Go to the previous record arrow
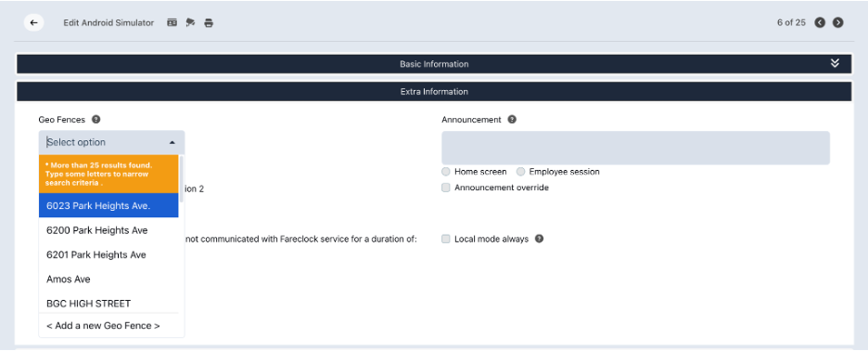Viewport: 868px width, 351px height. (x=820, y=22)
